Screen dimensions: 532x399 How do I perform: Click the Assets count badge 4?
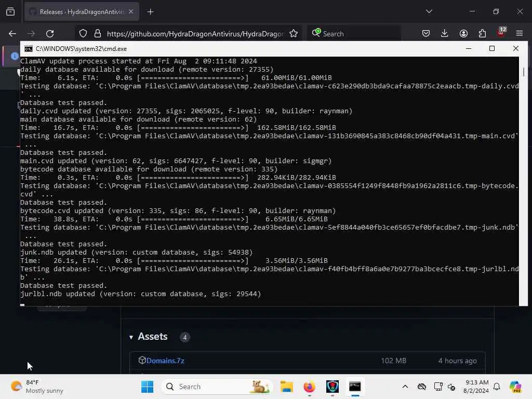[x=185, y=337]
